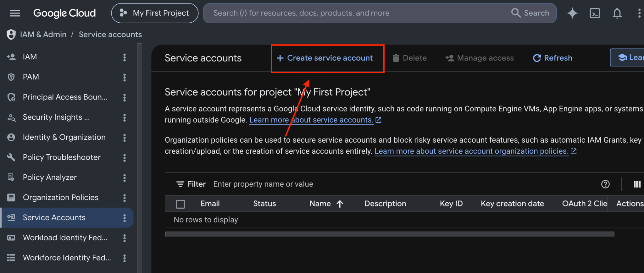Screen dimensions: 644x273
Task: Click the Name ascending sort arrow
Action: pos(340,204)
